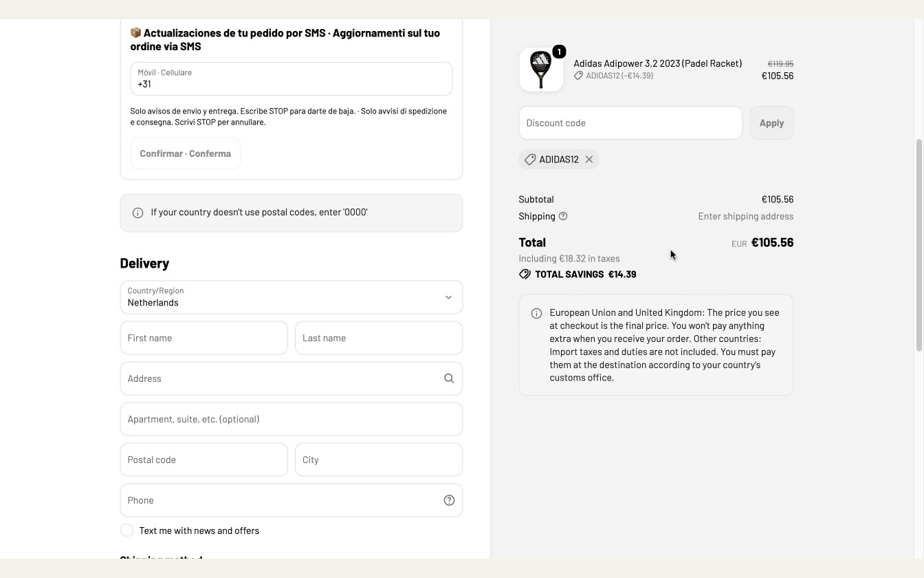Click the quantity badge on the racket image
This screenshot has height=578, width=924.
coord(559,52)
